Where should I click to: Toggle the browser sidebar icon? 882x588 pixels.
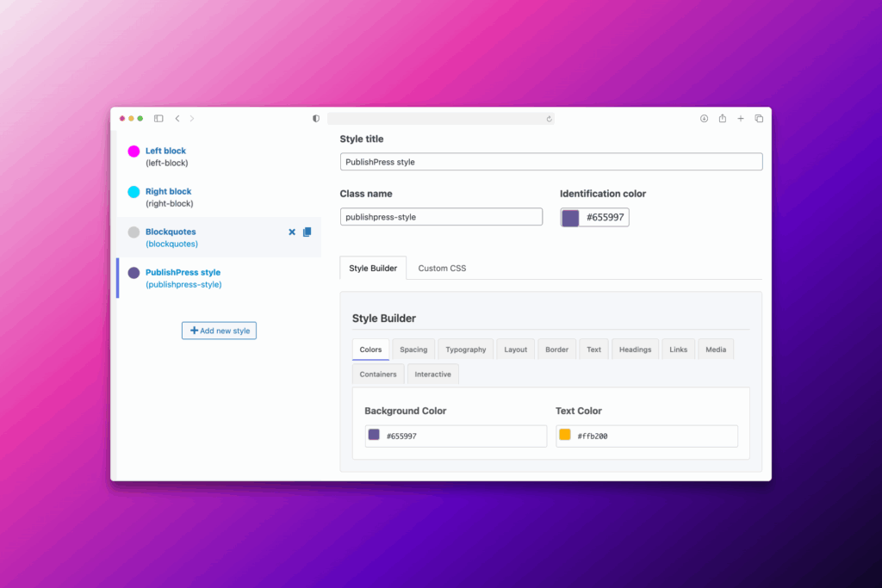coord(158,119)
